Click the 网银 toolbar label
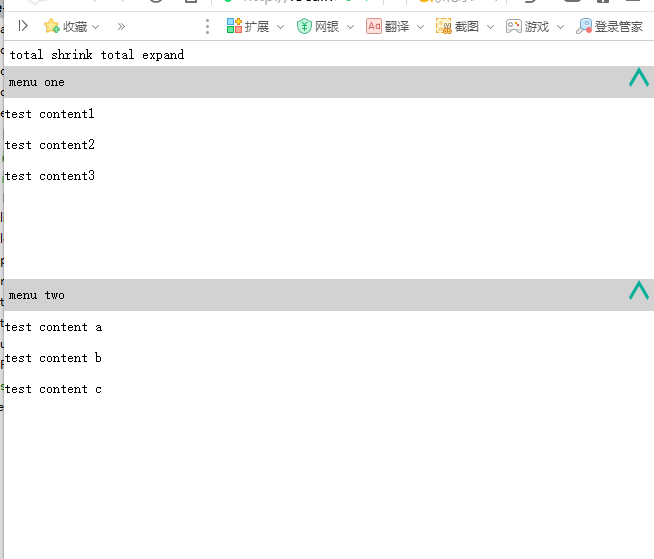The image size is (654, 559). pos(327,27)
